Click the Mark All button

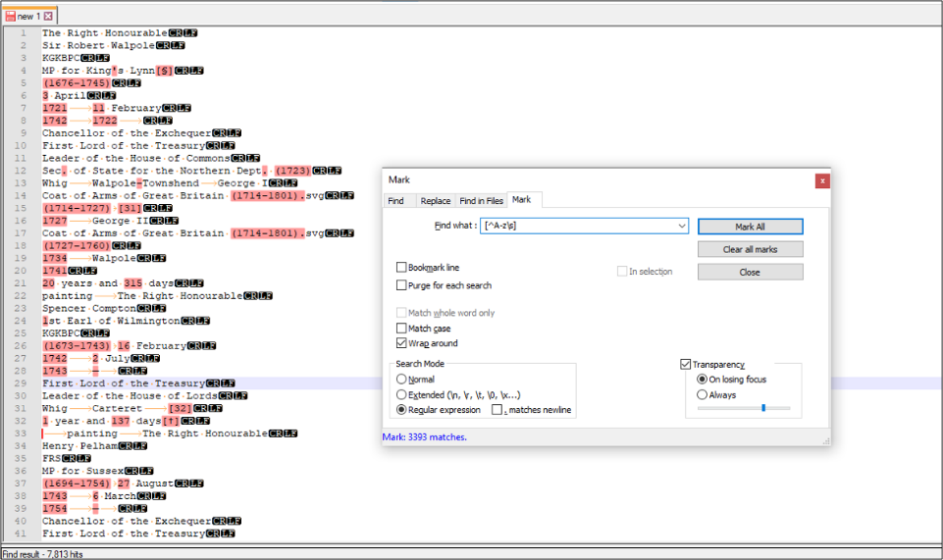click(x=750, y=227)
